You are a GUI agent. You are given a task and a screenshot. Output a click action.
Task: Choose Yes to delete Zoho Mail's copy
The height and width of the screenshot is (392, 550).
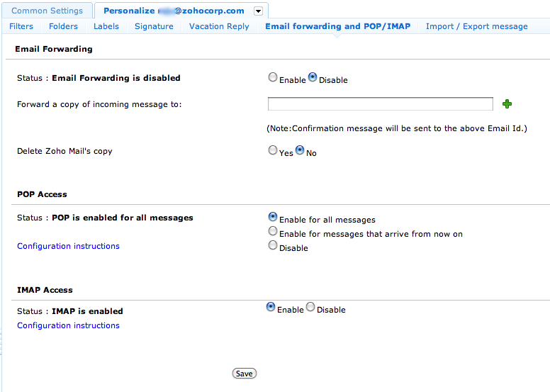pyautogui.click(x=273, y=150)
